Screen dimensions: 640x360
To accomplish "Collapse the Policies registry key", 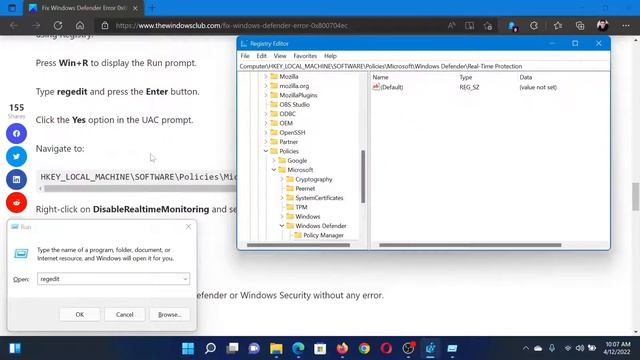I will (x=266, y=151).
